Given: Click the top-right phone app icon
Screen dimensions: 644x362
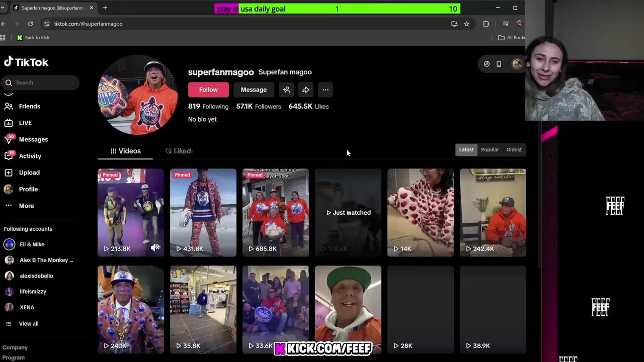Looking at the screenshot, I should pos(499,64).
